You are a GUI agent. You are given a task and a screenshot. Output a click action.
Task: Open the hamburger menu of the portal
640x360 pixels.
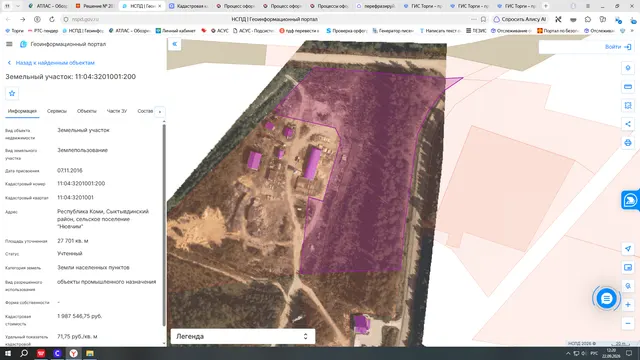click(9, 44)
